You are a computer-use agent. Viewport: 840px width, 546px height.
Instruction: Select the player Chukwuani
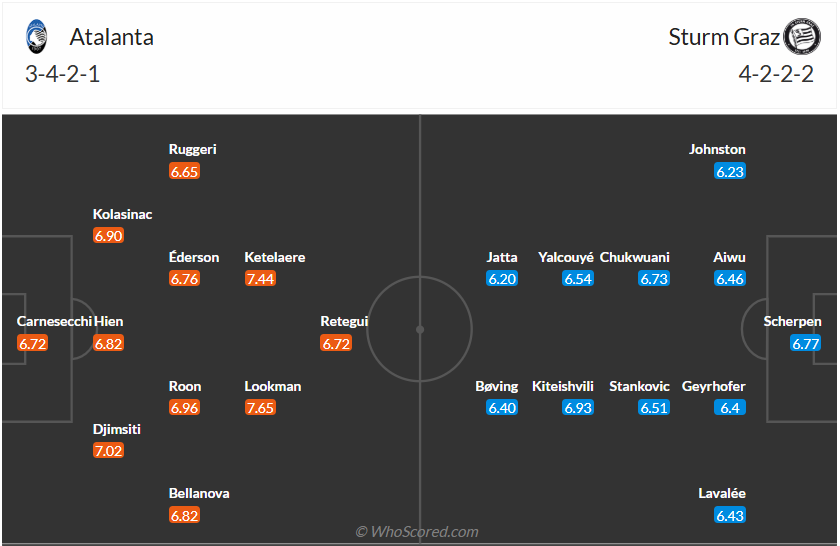[635, 257]
